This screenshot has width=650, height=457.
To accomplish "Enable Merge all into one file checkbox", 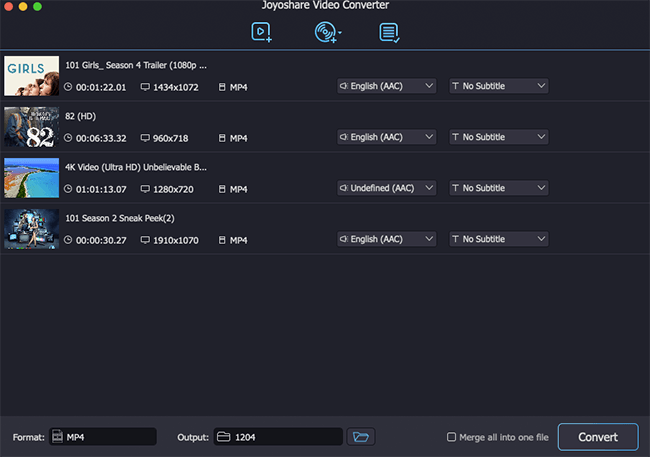I will click(451, 437).
